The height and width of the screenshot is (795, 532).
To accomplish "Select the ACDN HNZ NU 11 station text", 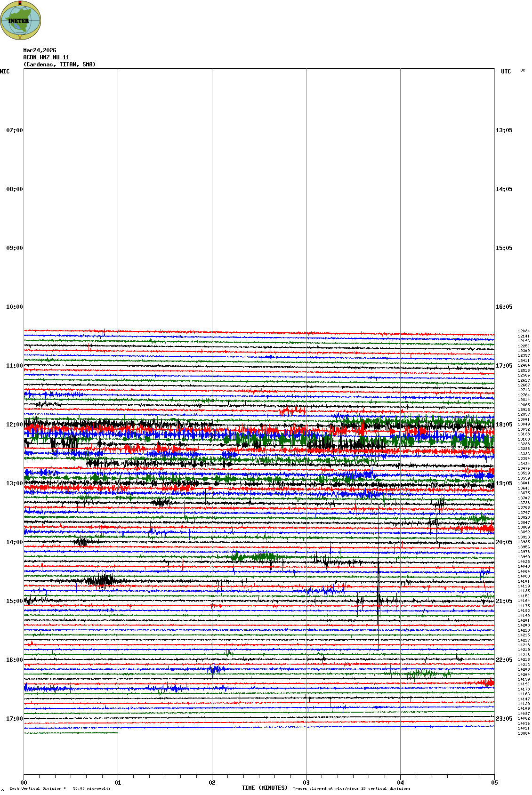I will point(46,57).
